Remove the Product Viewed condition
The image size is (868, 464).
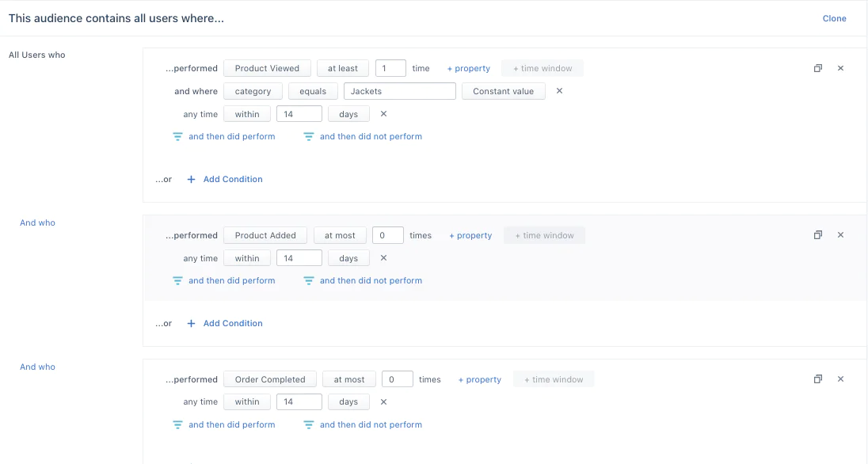[x=840, y=68]
